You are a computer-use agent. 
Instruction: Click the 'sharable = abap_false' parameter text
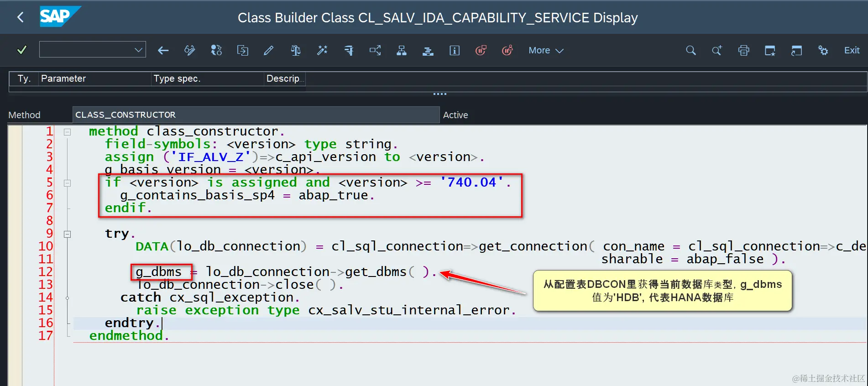point(682,259)
